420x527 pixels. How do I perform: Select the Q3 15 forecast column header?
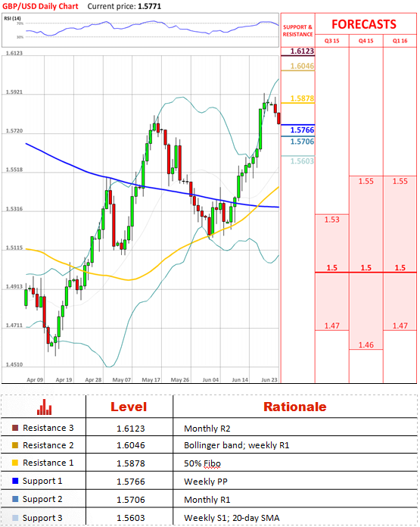tap(332, 41)
